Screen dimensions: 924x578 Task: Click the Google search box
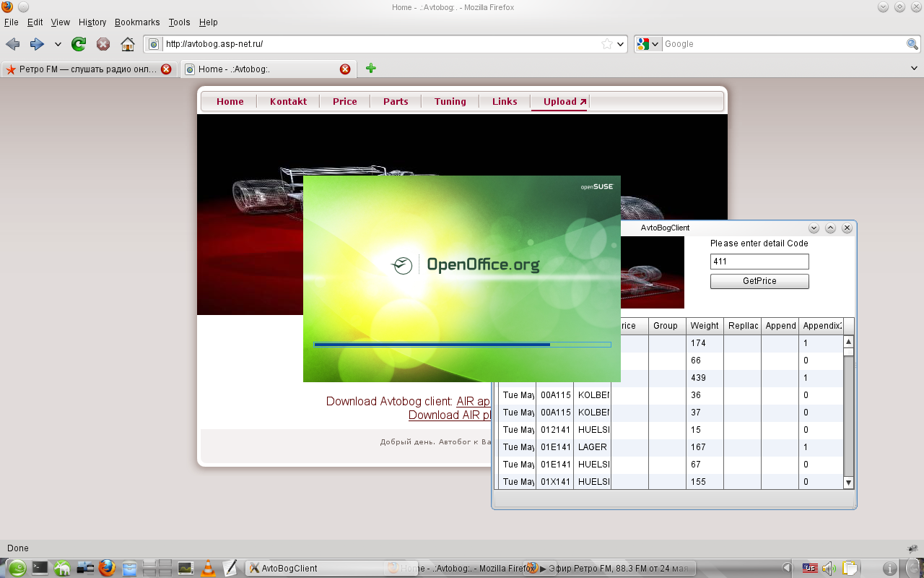pos(783,44)
